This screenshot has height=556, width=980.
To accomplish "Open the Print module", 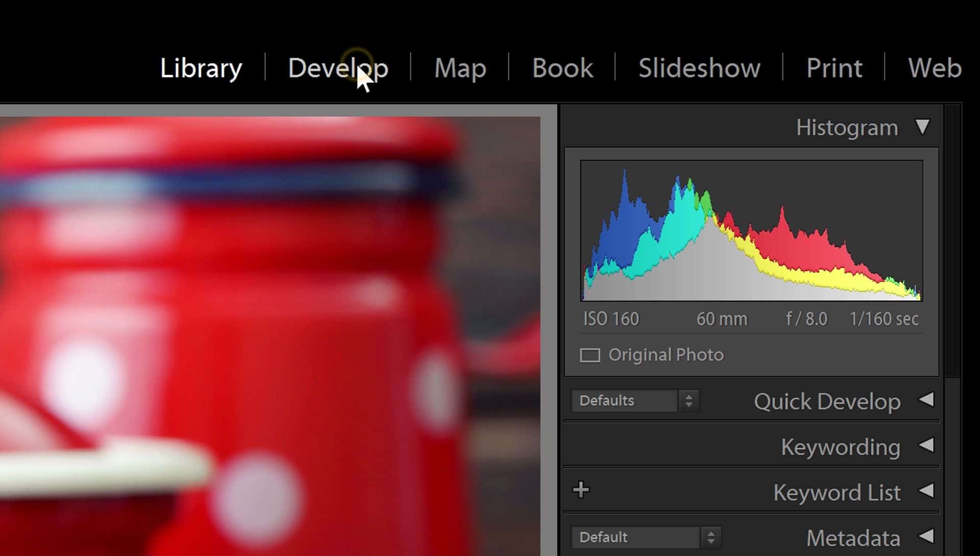I will [834, 68].
